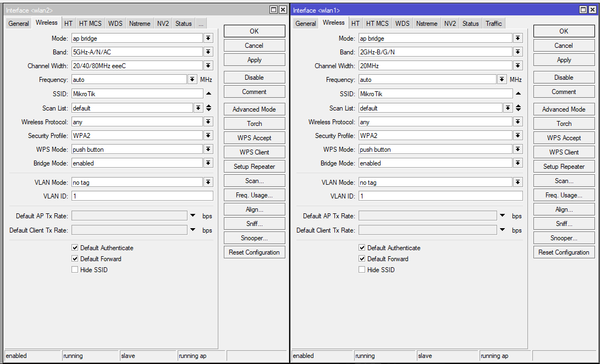Uncheck Default Authenticate in wlan2

point(75,248)
